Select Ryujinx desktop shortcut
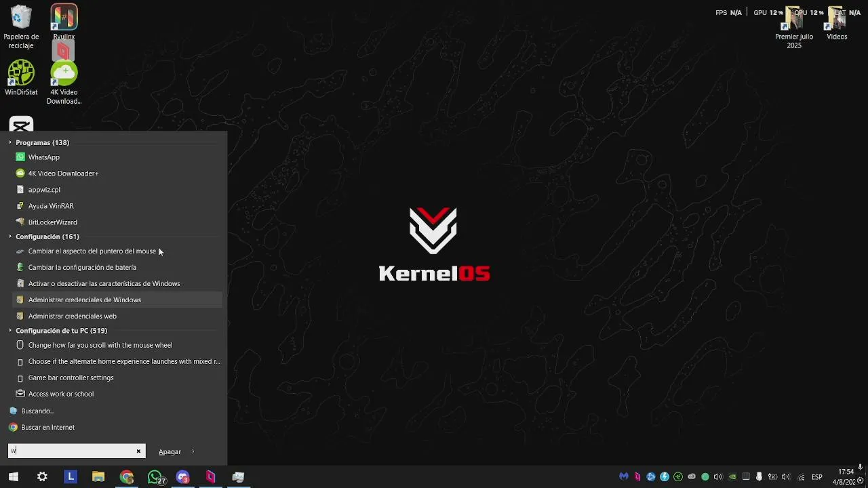This screenshot has height=488, width=868. [x=64, y=23]
